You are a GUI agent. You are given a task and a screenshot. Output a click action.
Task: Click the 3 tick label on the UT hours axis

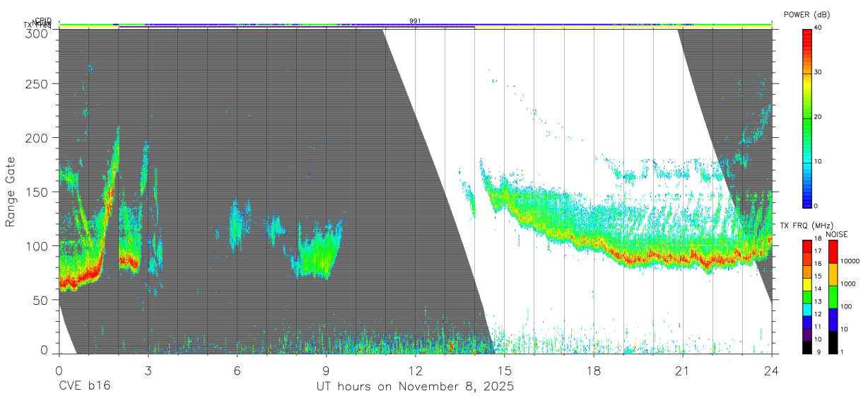pos(148,370)
